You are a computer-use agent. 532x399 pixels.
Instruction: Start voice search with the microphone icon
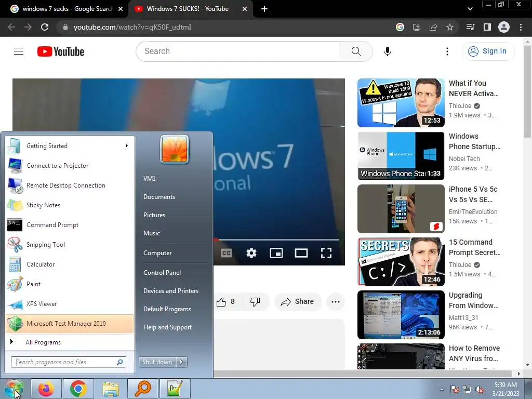click(387, 51)
